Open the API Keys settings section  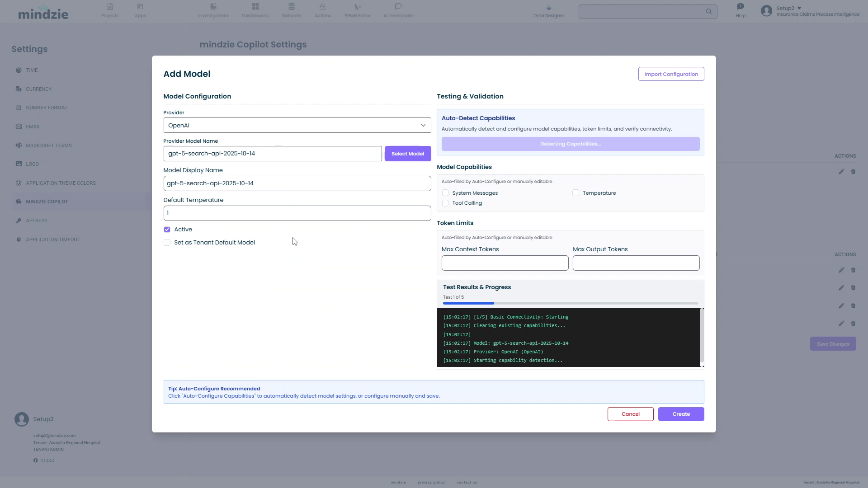(36, 221)
